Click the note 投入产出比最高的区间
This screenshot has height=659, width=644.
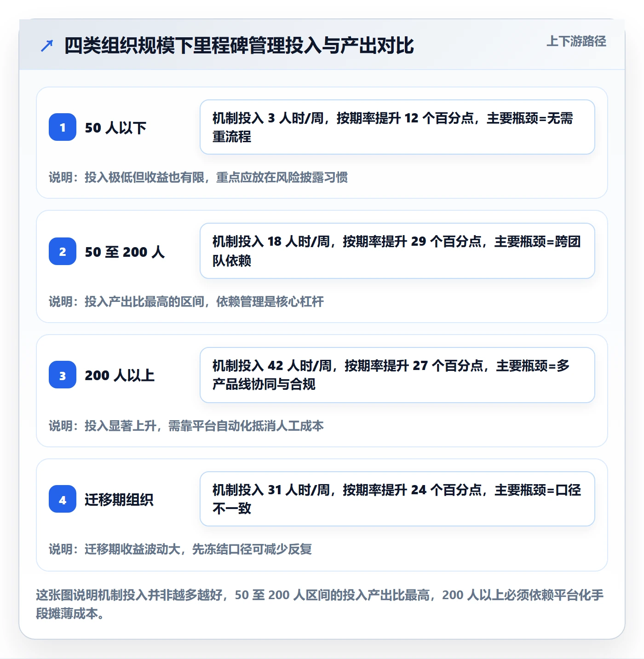click(186, 301)
